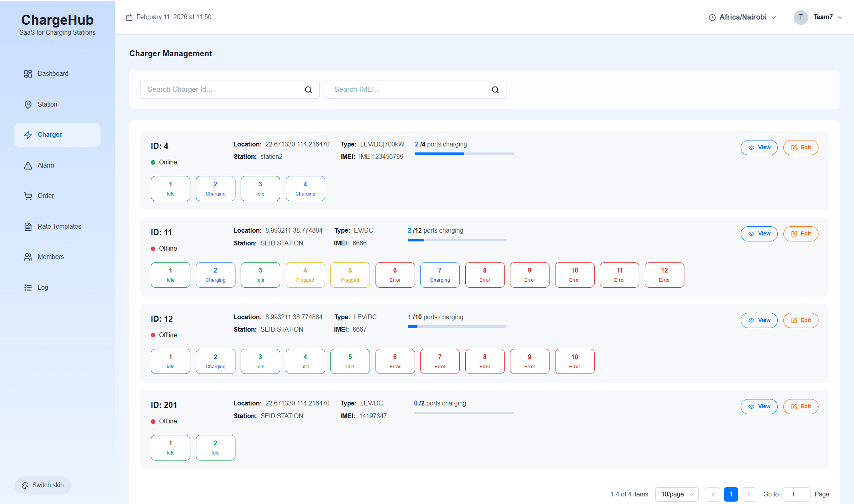Click the ID 4 ports charging progress bar
The width and height of the screenshot is (854, 504).
[x=464, y=154]
